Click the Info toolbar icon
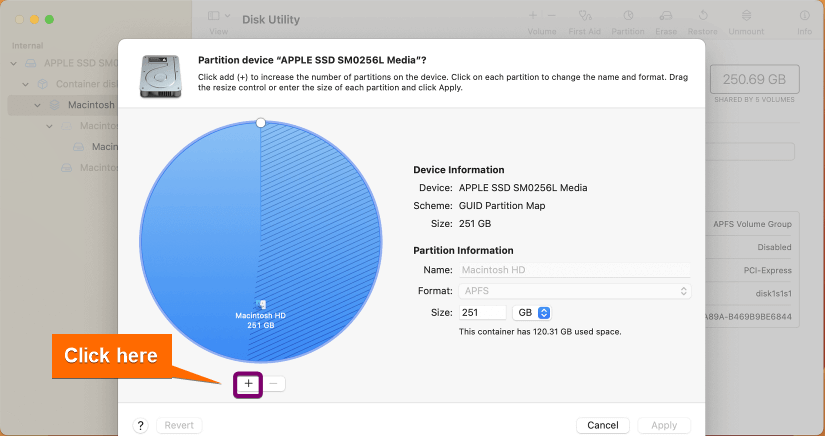Image resolution: width=825 pixels, height=436 pixels. point(804,16)
